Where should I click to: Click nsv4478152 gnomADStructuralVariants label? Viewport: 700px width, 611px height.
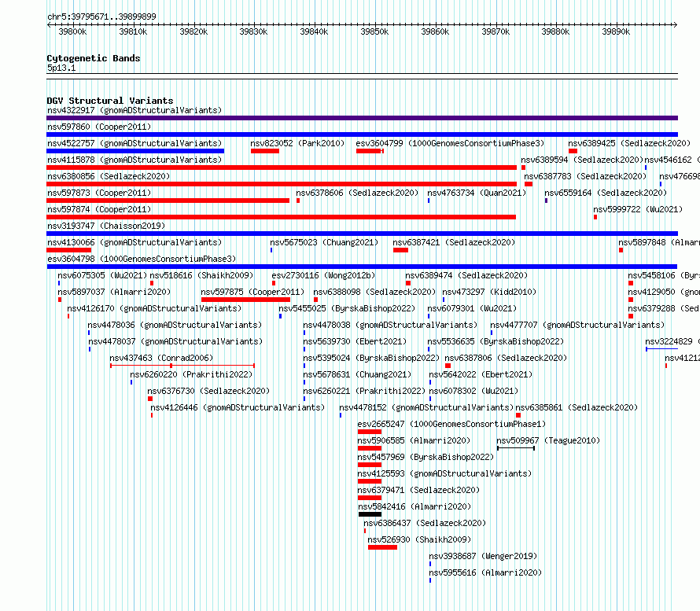(426, 407)
